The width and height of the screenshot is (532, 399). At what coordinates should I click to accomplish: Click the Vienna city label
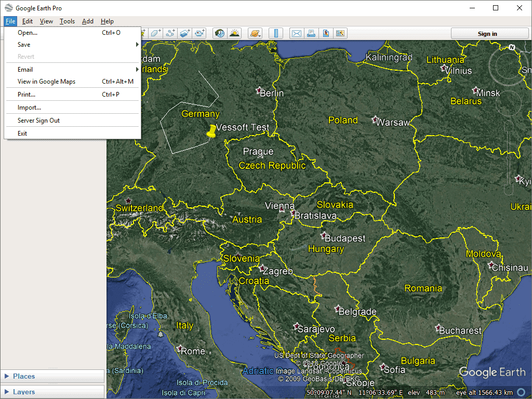(x=280, y=206)
